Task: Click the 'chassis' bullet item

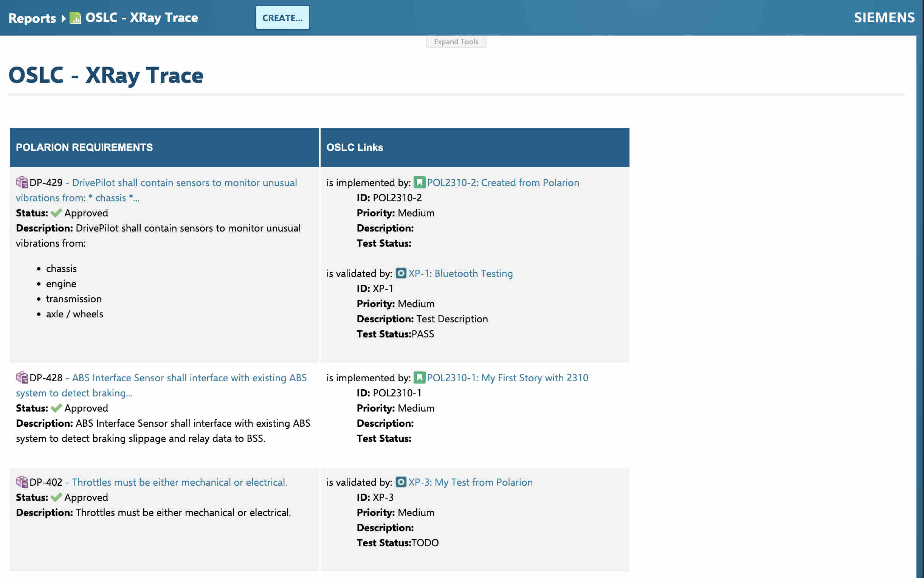Action: click(x=61, y=268)
